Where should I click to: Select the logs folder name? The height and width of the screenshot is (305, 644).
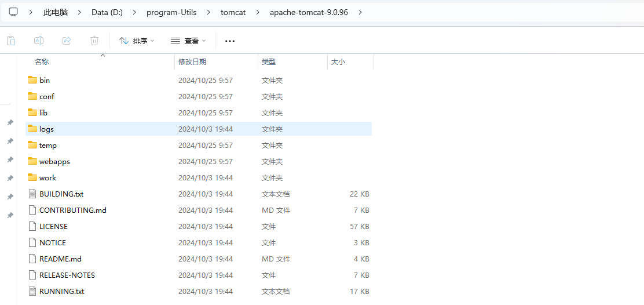(46, 129)
